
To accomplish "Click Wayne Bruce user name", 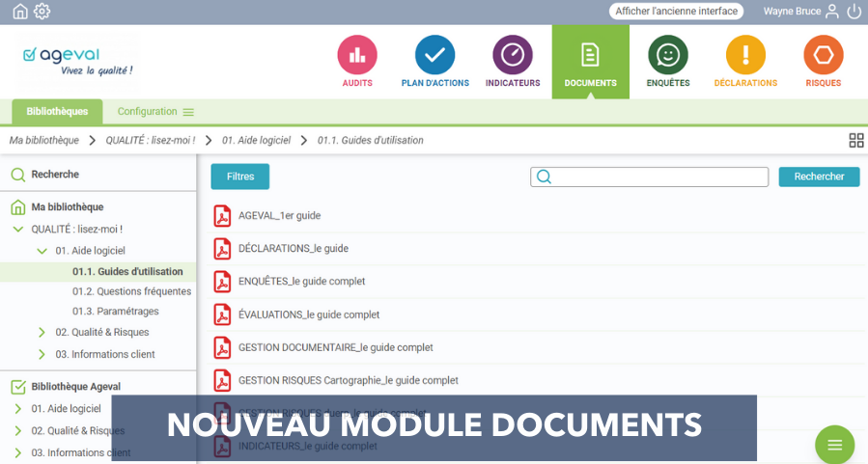I will 792,11.
